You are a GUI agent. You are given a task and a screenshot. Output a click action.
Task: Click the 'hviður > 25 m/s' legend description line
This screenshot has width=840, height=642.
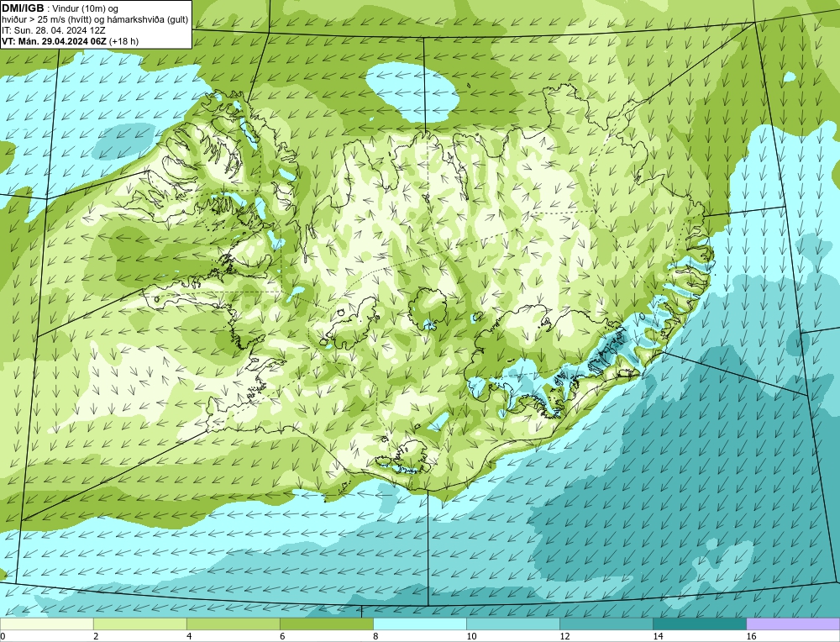(x=95, y=20)
